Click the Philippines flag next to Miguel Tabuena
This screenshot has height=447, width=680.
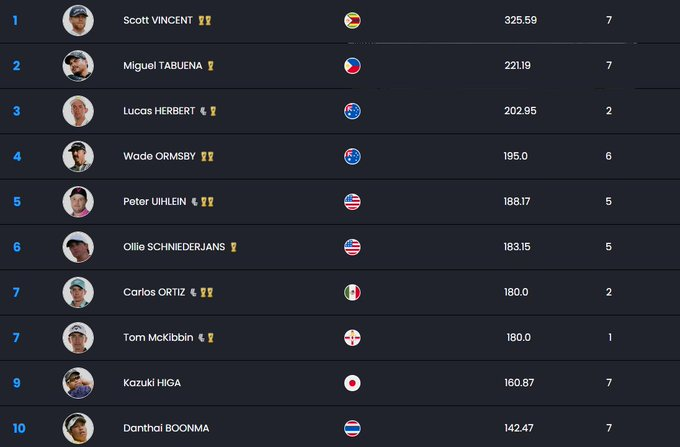click(352, 66)
